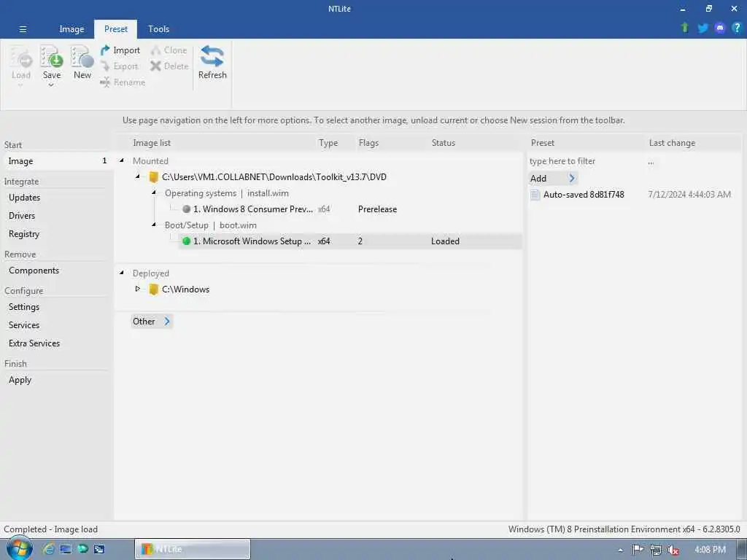Click the Save preset icon

click(x=52, y=57)
